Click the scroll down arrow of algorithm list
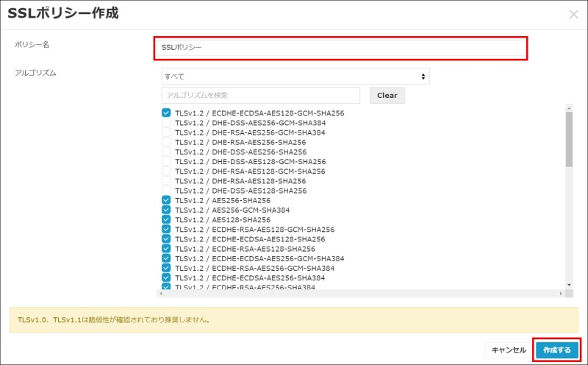Viewport: 588px width, 365px height. coord(569,284)
